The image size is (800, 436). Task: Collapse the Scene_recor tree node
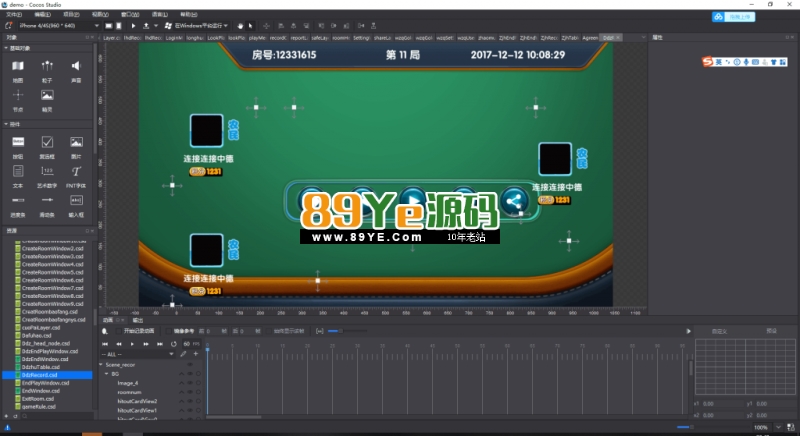pos(101,365)
